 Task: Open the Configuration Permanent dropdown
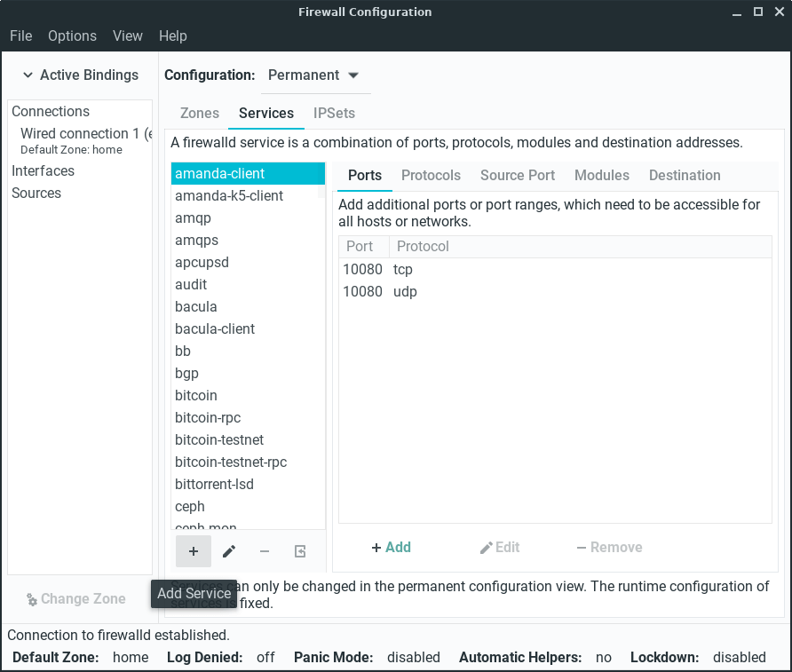coord(314,75)
